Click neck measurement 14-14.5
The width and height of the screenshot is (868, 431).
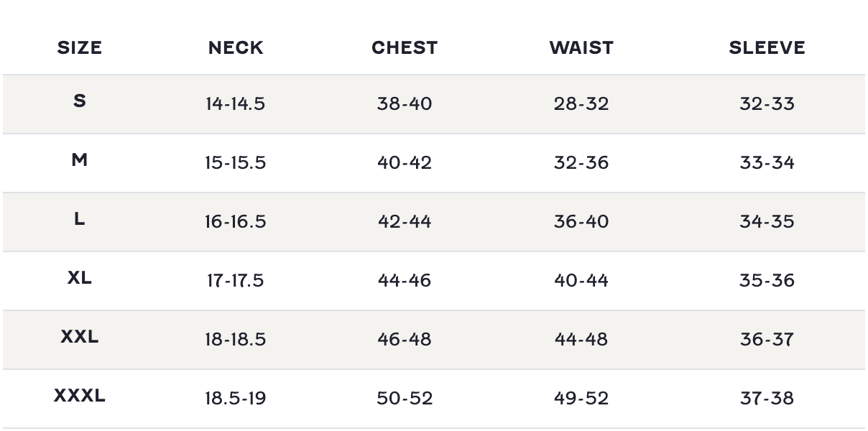pyautogui.click(x=235, y=104)
